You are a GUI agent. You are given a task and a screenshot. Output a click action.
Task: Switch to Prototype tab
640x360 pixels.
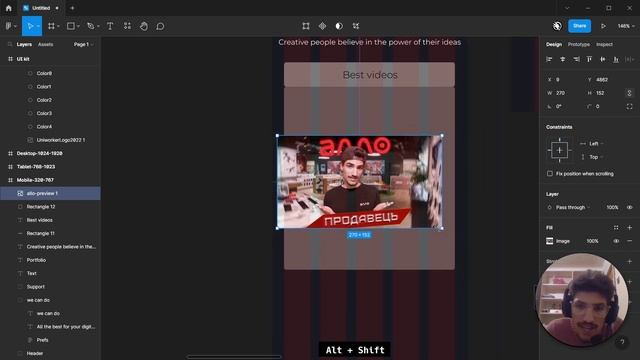pos(579,44)
